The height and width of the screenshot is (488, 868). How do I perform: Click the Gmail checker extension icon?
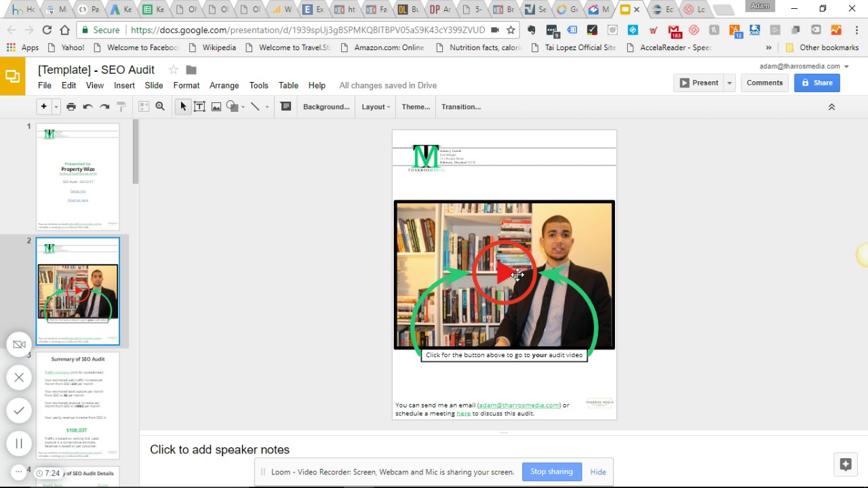click(674, 30)
